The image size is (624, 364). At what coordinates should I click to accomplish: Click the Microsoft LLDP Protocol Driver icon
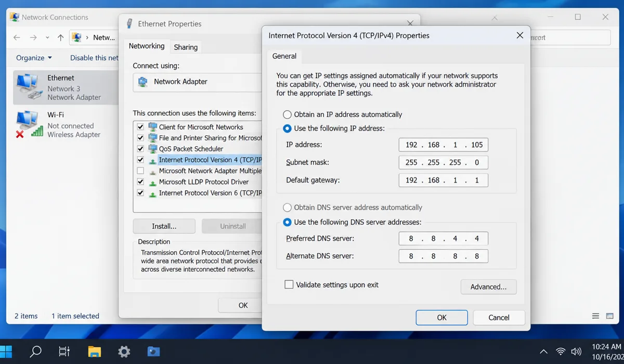(x=152, y=183)
